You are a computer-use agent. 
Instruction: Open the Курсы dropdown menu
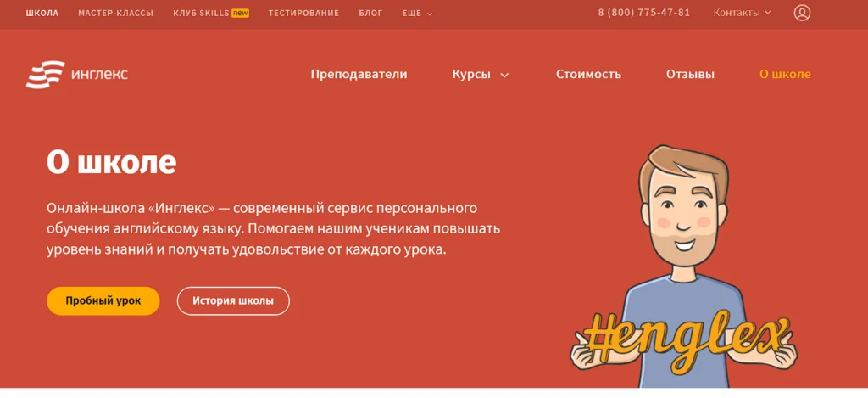point(480,75)
